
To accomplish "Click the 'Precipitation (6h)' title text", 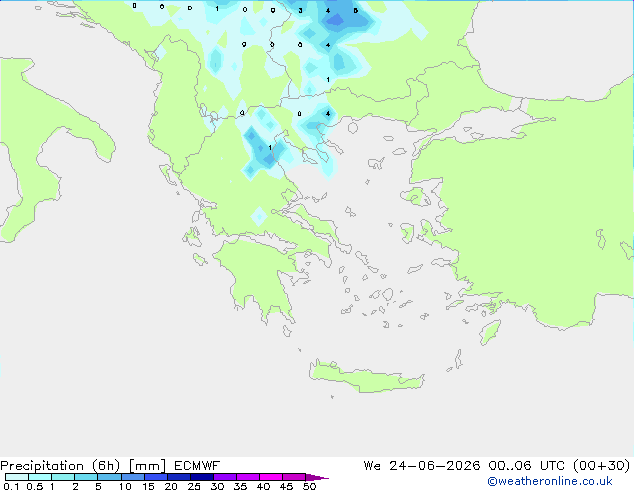I will 60,466.
